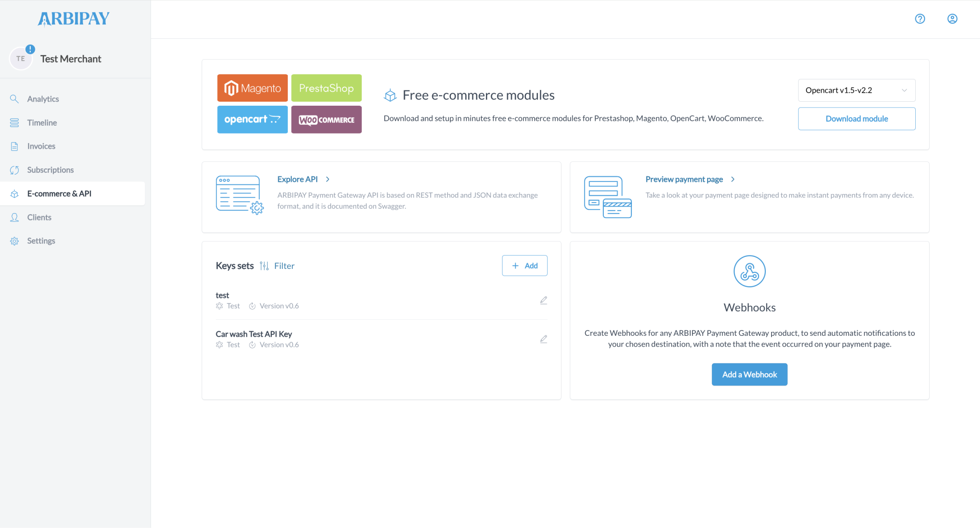Click the E-commerce & API cube icon
The image size is (980, 528).
[x=14, y=194]
